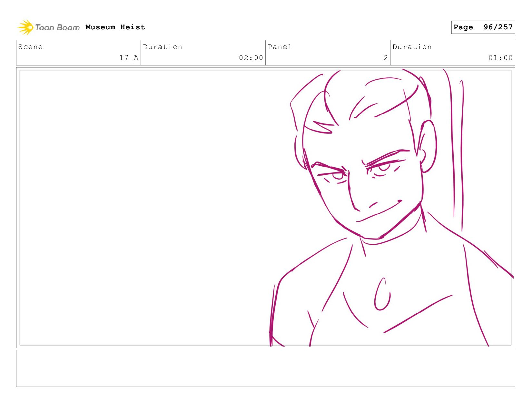The image size is (532, 411).
Task: Click the Page 96/257 box
Action: 483,27
